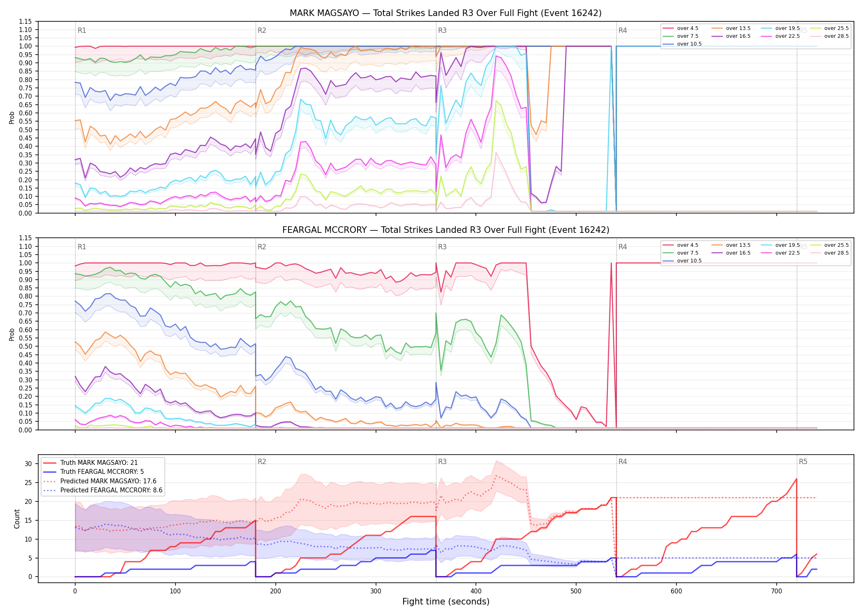Click R2 round marker in Magsayo chart
This screenshot has width=863, height=616.
coord(262,30)
